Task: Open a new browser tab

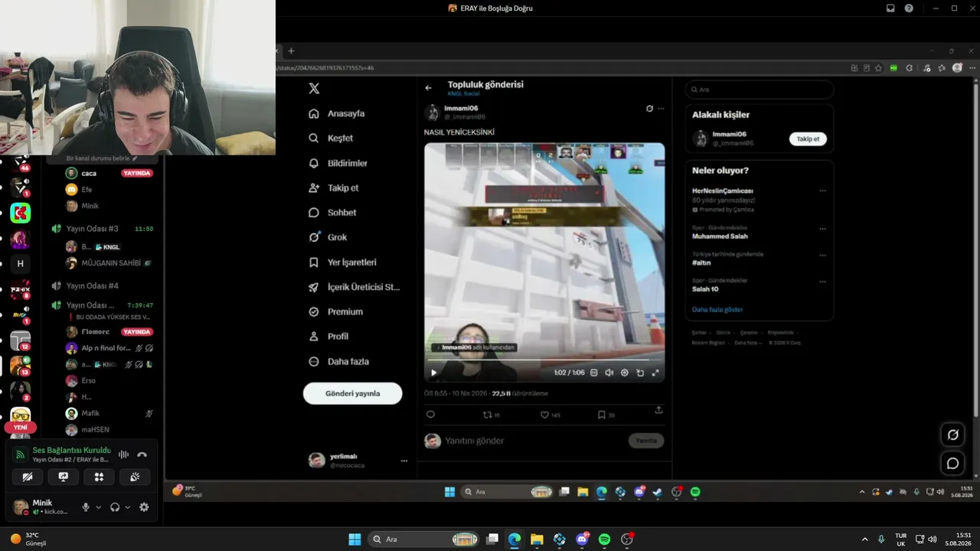Action: coord(291,51)
